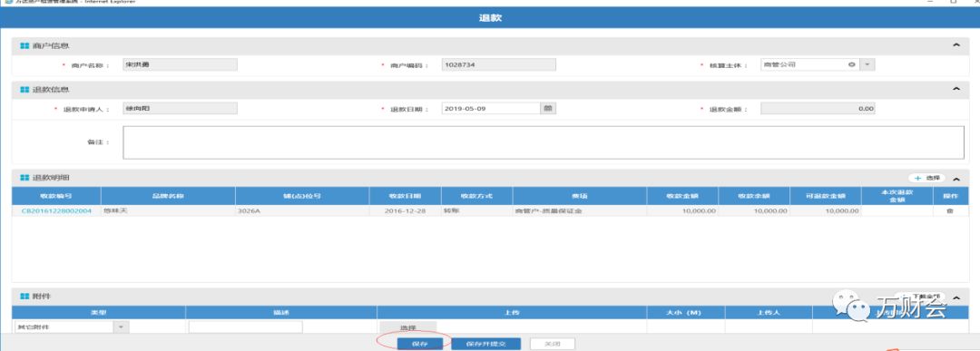980x351 pixels.
Task: Click the 商户名称 field
Action: [x=180, y=64]
